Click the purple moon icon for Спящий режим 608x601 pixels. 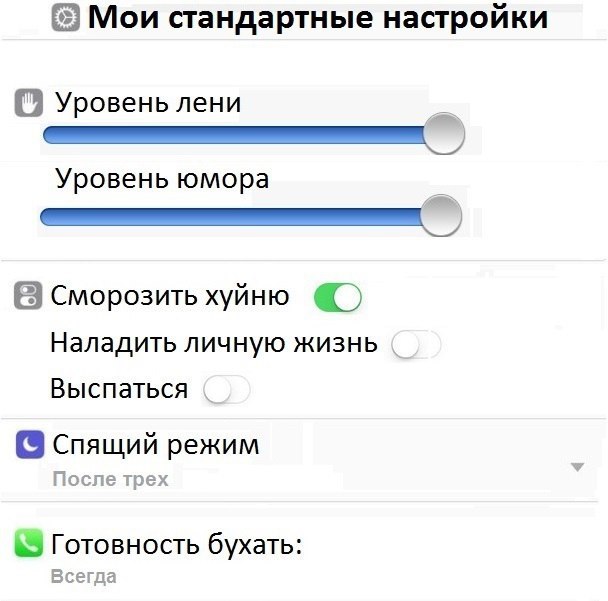click(30, 445)
